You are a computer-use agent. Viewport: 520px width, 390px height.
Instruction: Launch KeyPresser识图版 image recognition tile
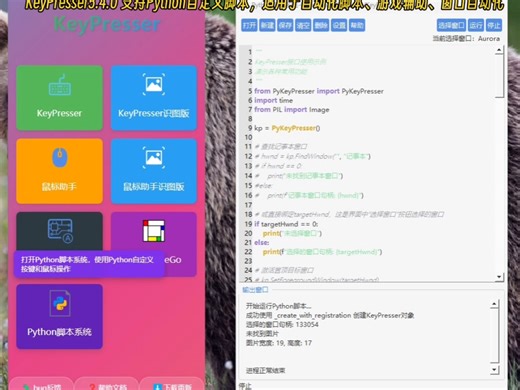[154, 98]
